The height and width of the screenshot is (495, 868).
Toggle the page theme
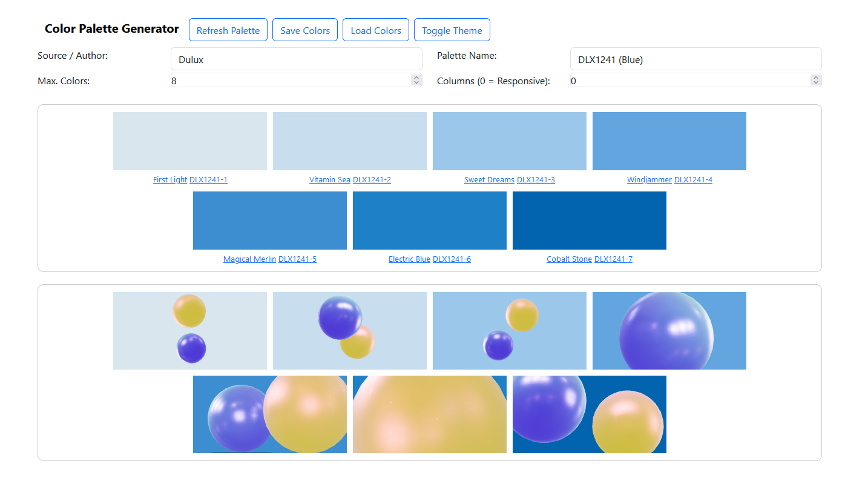click(x=452, y=30)
